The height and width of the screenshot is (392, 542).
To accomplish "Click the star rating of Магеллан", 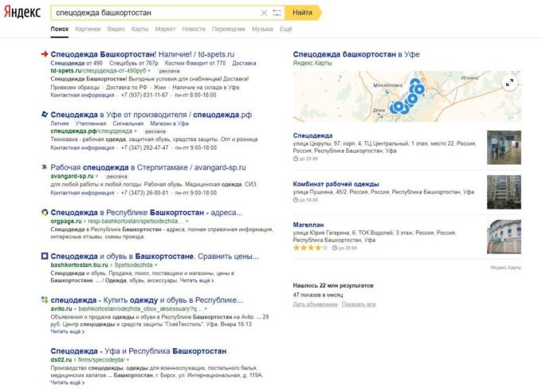I will [310, 248].
